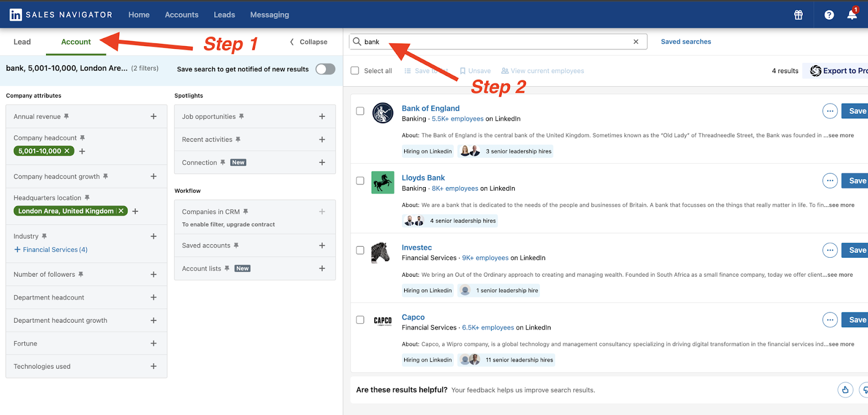
Task: Remove London Area, United Kingdom filter
Action: point(121,211)
